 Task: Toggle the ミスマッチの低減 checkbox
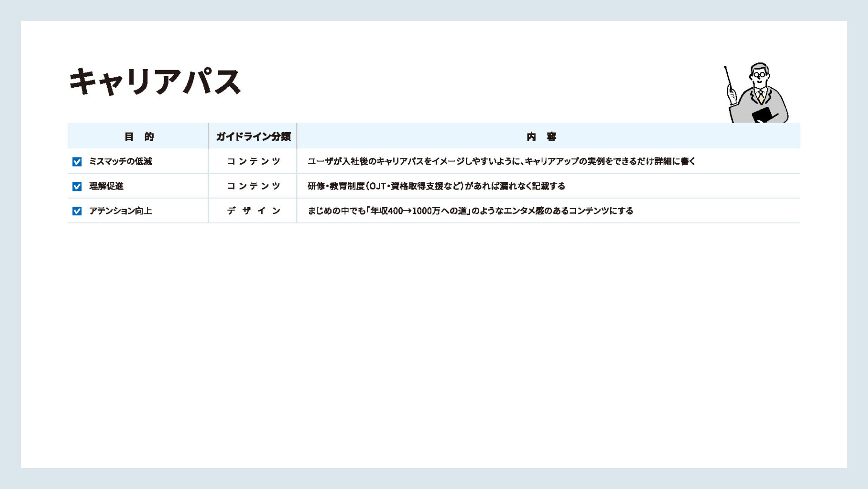coord(77,161)
